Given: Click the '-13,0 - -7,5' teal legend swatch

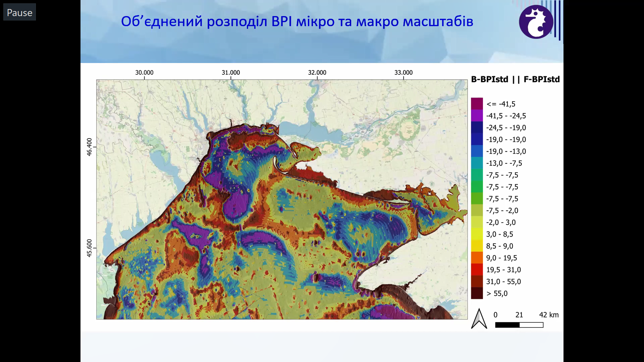Looking at the screenshot, I should click(x=477, y=163).
